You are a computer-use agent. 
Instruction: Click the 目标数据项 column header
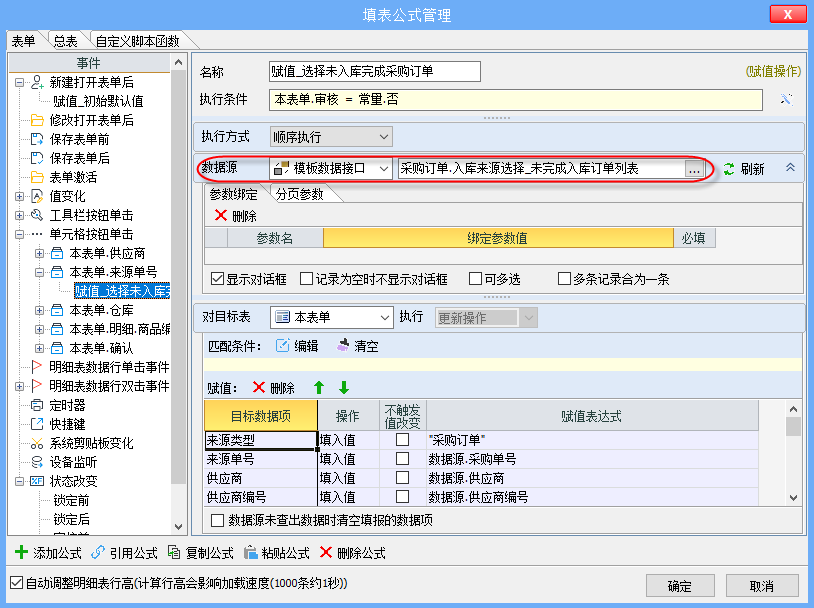[x=261, y=415]
